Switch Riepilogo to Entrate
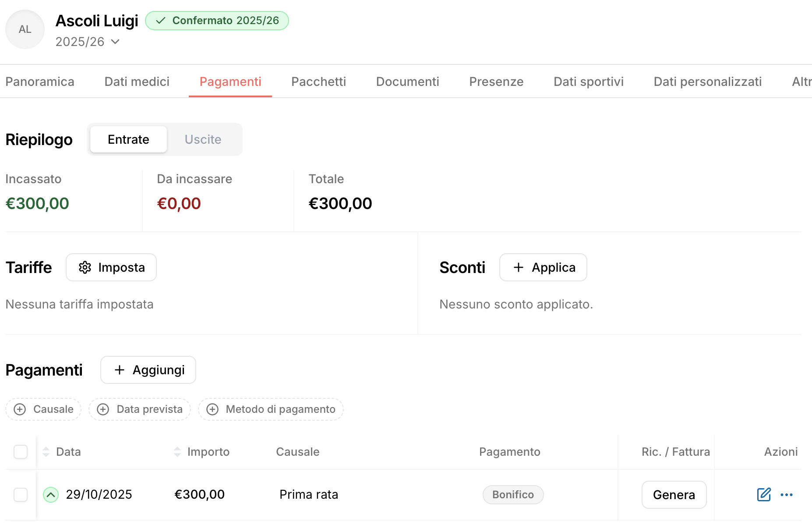 128,139
